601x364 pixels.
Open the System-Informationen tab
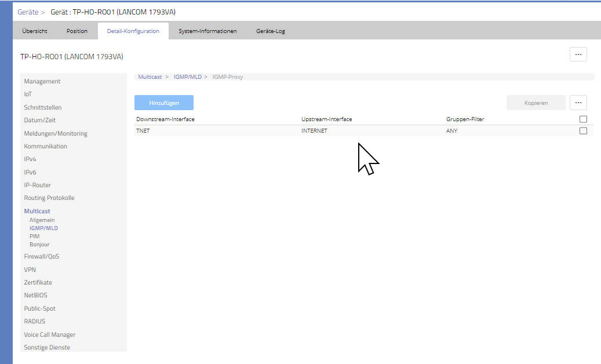click(x=207, y=31)
